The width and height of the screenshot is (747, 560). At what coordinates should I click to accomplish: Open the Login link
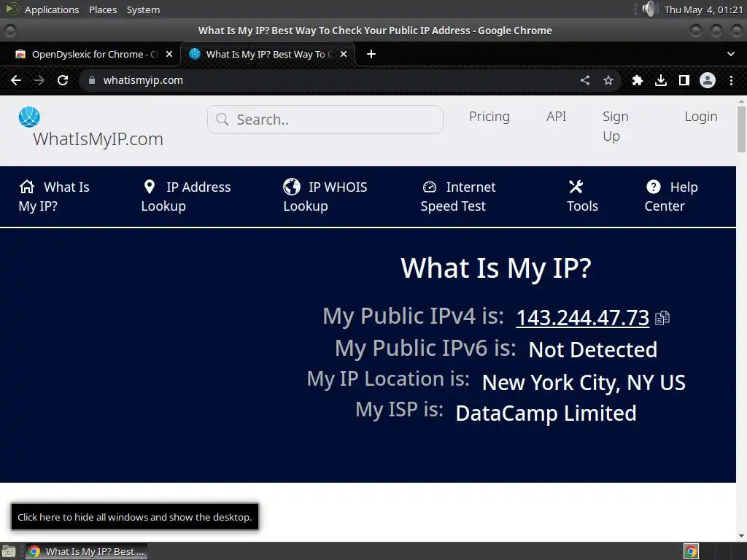(x=701, y=117)
